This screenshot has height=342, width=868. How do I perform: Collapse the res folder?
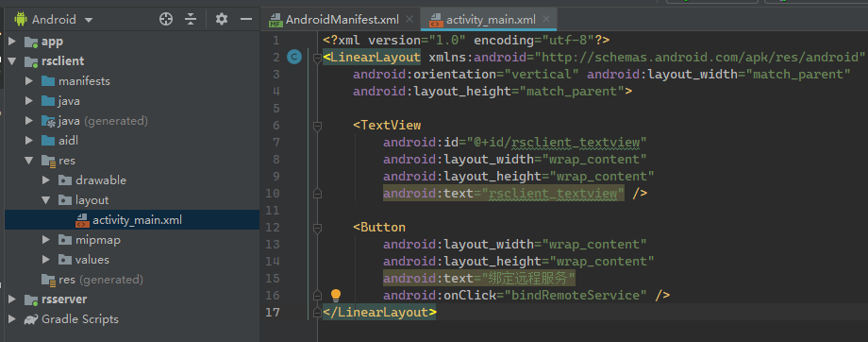[30, 161]
